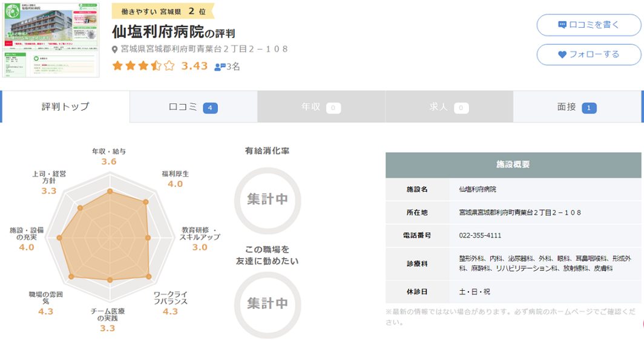644x341 pixels.
Task: Click the heart icon in フォローする
Action: pos(562,54)
